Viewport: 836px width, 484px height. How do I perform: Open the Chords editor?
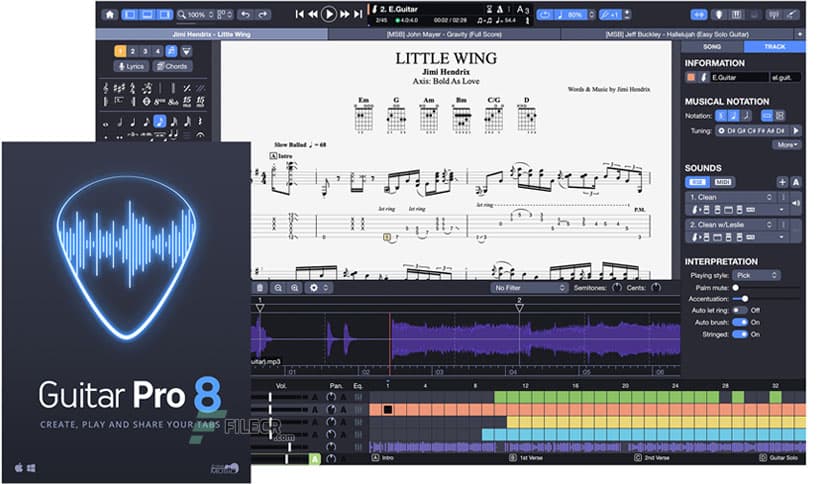point(173,66)
